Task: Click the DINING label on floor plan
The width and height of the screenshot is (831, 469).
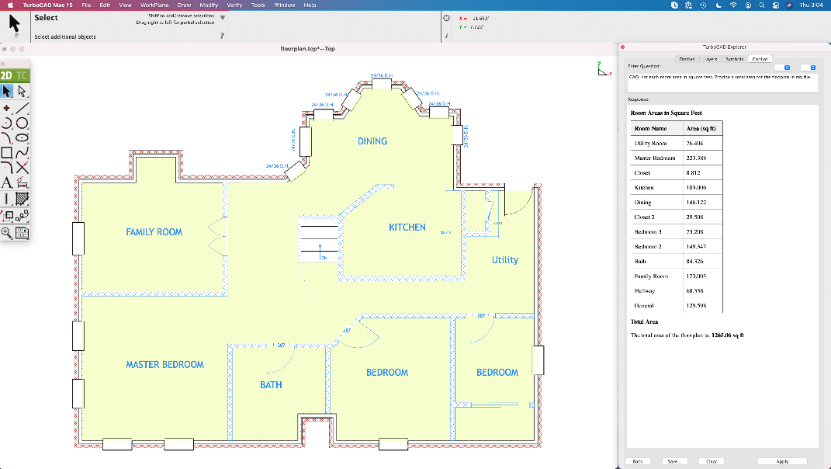Action: click(x=372, y=141)
